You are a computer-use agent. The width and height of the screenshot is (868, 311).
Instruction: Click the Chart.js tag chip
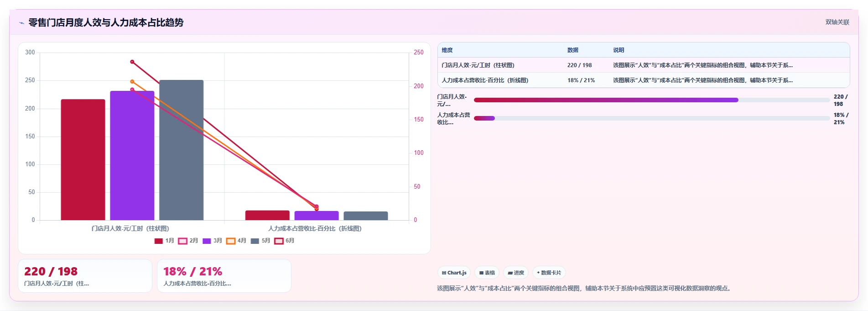(x=454, y=273)
